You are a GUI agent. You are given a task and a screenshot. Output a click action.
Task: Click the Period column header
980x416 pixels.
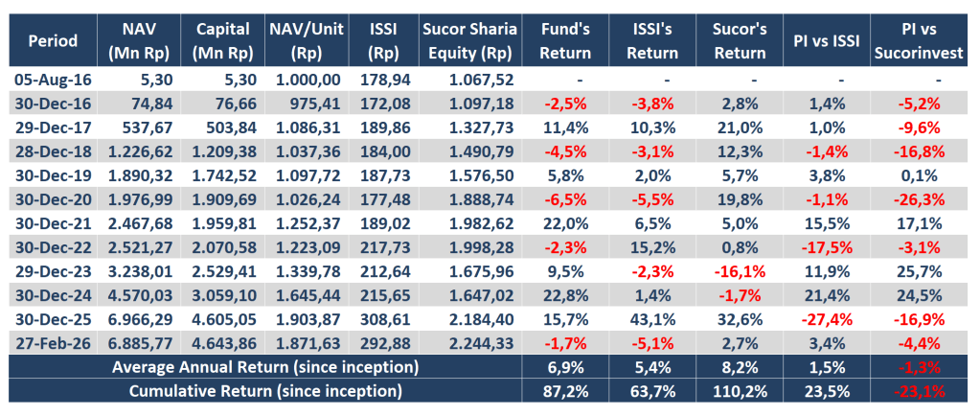click(x=54, y=40)
